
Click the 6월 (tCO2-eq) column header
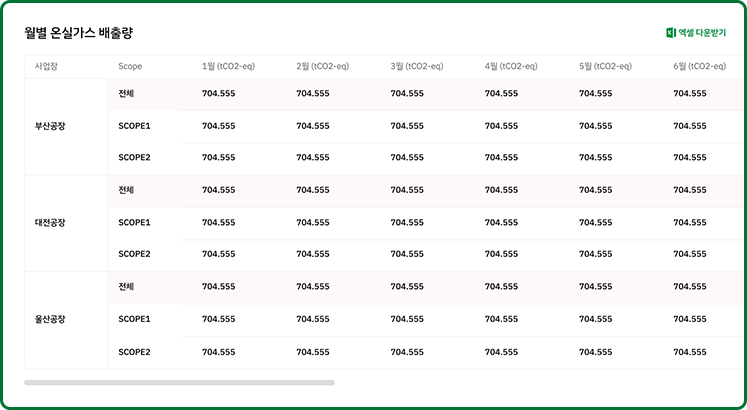(x=699, y=66)
